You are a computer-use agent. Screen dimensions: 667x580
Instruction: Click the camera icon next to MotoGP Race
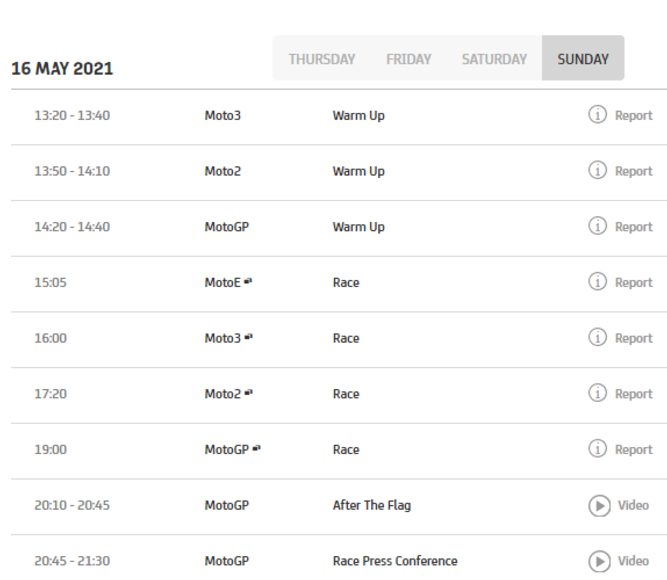pyautogui.click(x=256, y=449)
